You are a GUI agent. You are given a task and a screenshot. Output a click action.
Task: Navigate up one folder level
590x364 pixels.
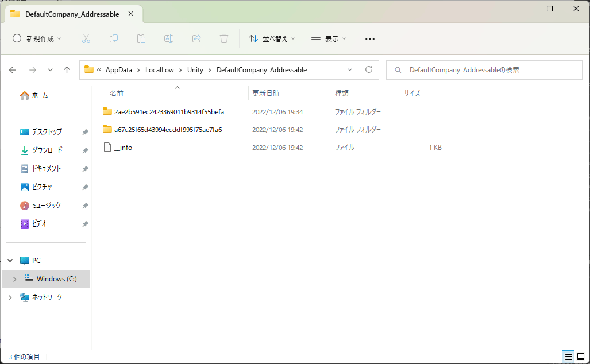67,70
